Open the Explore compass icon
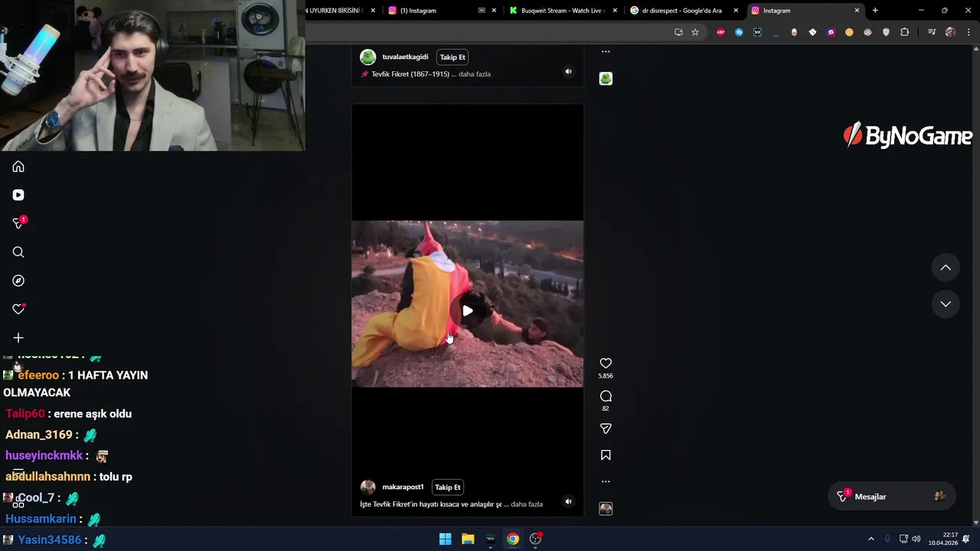Image resolution: width=980 pixels, height=551 pixels. point(18,281)
